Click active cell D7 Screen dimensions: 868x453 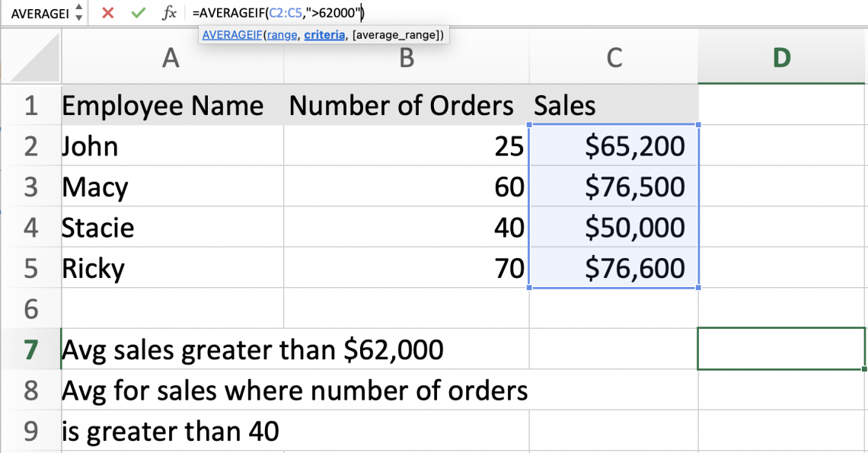click(782, 349)
